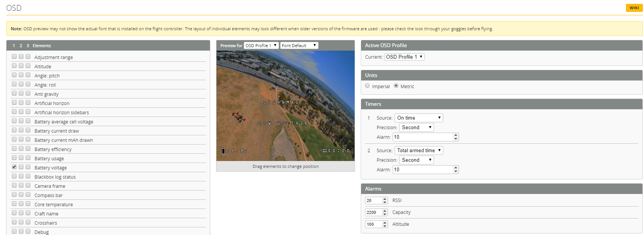Click the LOW VOLTAGE warning in preview
644x235 pixels.
(283, 123)
